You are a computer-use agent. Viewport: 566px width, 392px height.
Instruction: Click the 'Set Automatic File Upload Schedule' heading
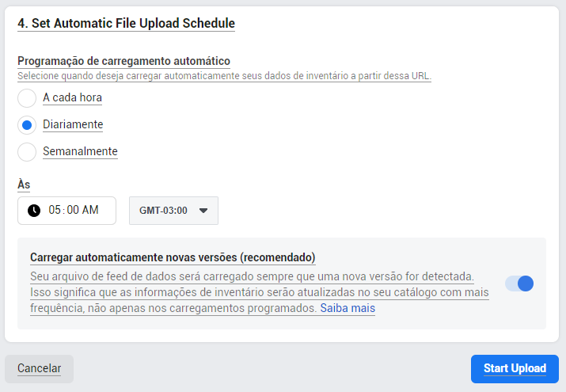[x=127, y=24]
